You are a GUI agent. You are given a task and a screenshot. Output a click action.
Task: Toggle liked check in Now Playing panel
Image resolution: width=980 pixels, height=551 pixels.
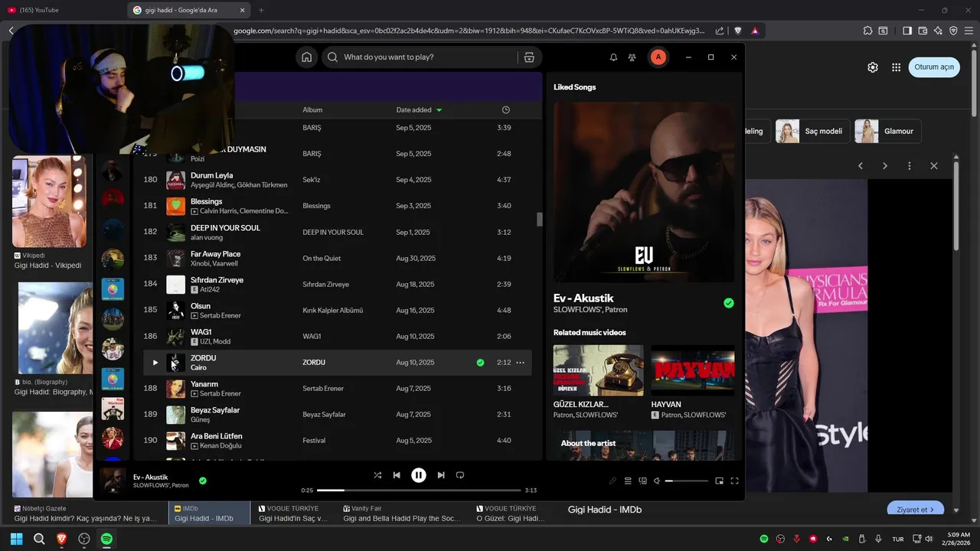tap(729, 303)
